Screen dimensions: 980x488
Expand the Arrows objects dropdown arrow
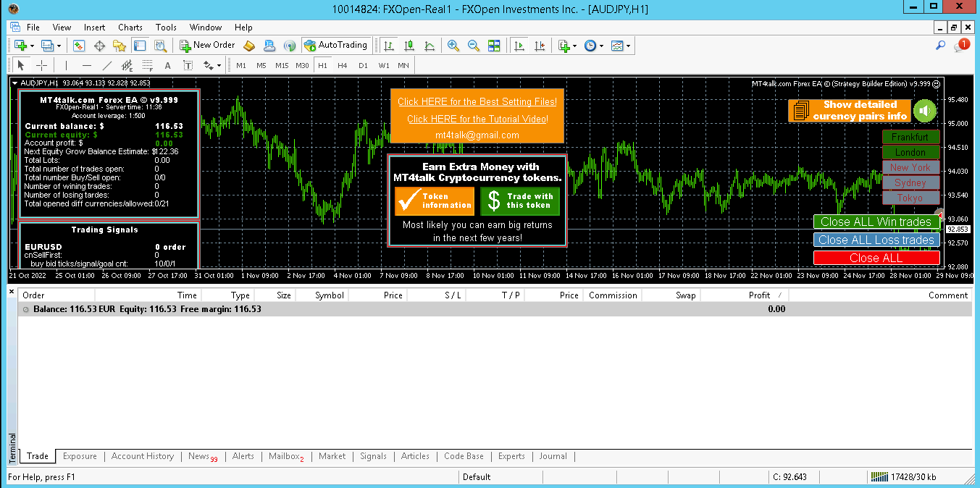coord(219,65)
